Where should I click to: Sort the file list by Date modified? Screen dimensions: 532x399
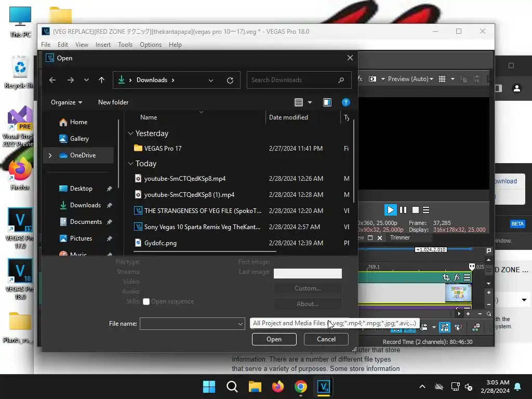tap(288, 117)
